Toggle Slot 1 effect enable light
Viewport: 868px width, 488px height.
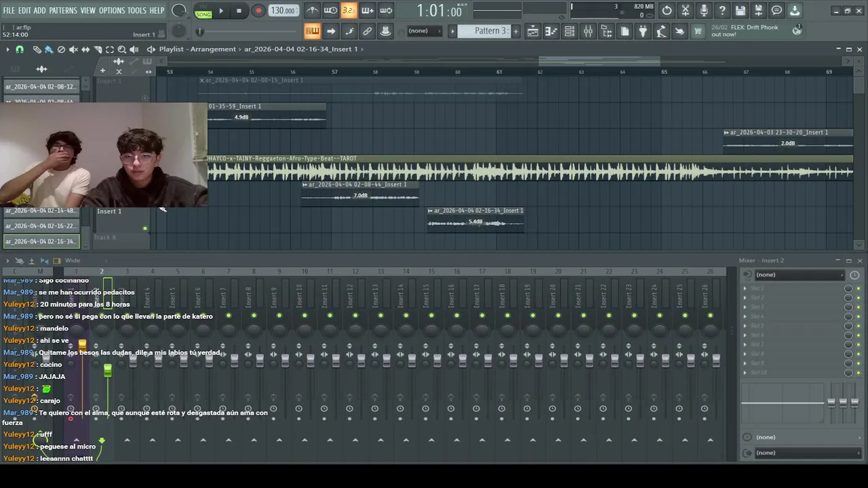click(859, 289)
